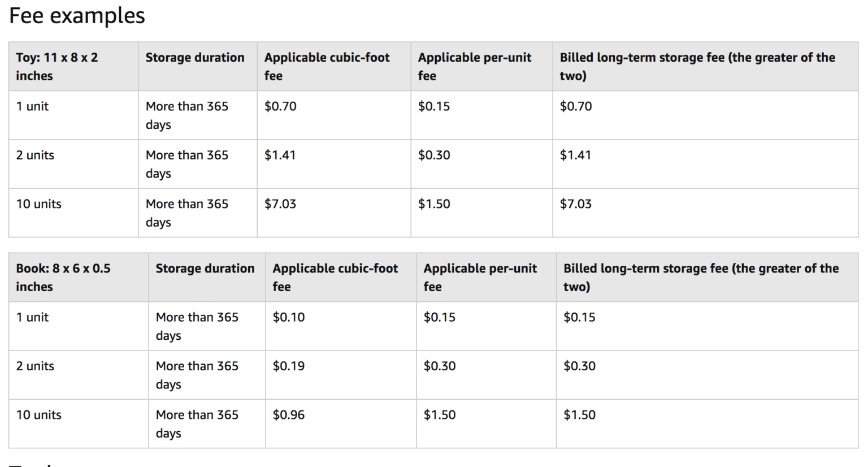Click the $0.96 cubic-foot fee for 10 books
868x467 pixels.
pos(289,414)
